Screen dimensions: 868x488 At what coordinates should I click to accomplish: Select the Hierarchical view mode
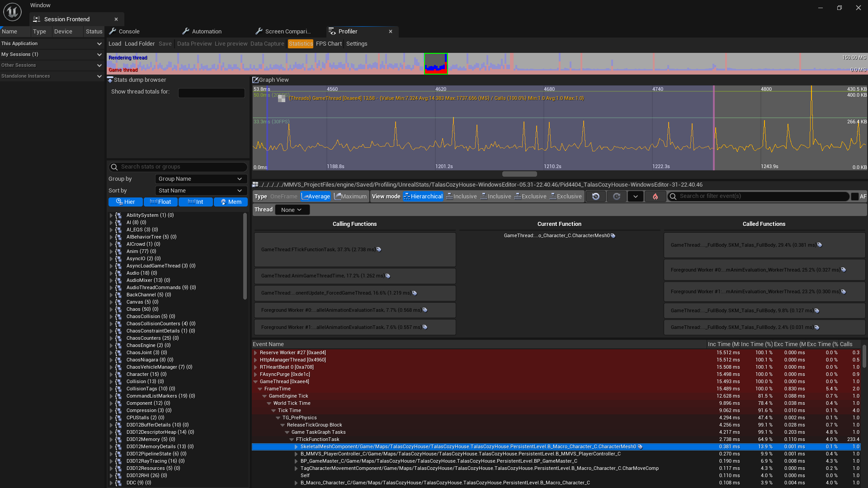click(423, 196)
